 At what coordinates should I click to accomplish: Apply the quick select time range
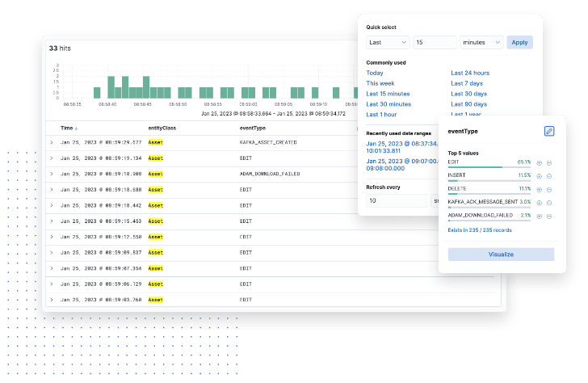click(x=519, y=42)
